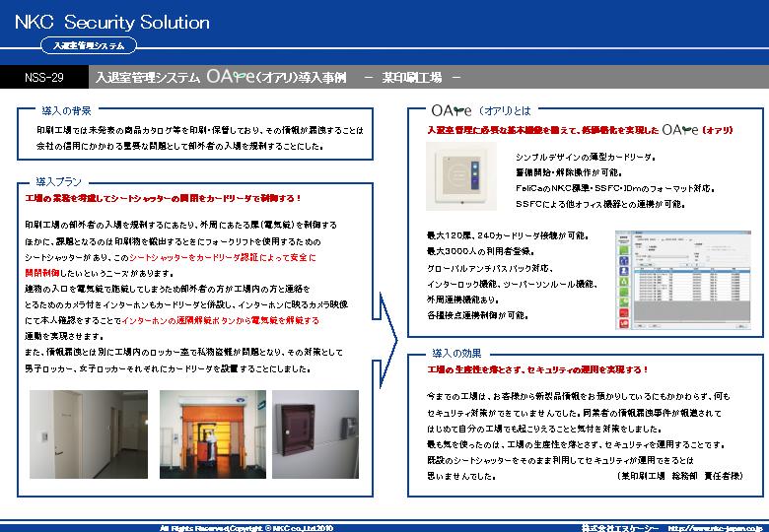Click '外周連携機能あり。' line
The width and height of the screenshot is (769, 532).
pos(463,299)
